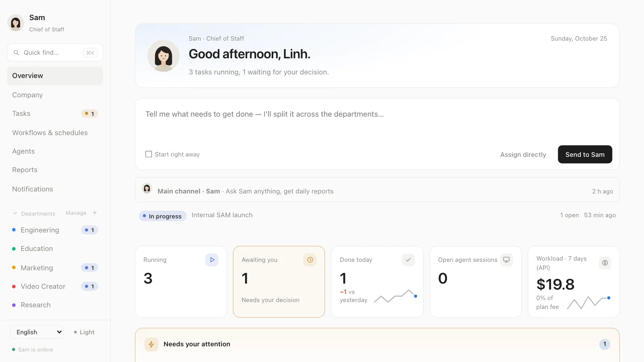
Task: Click the search magnifier icon in Quick find
Action: [17, 53]
